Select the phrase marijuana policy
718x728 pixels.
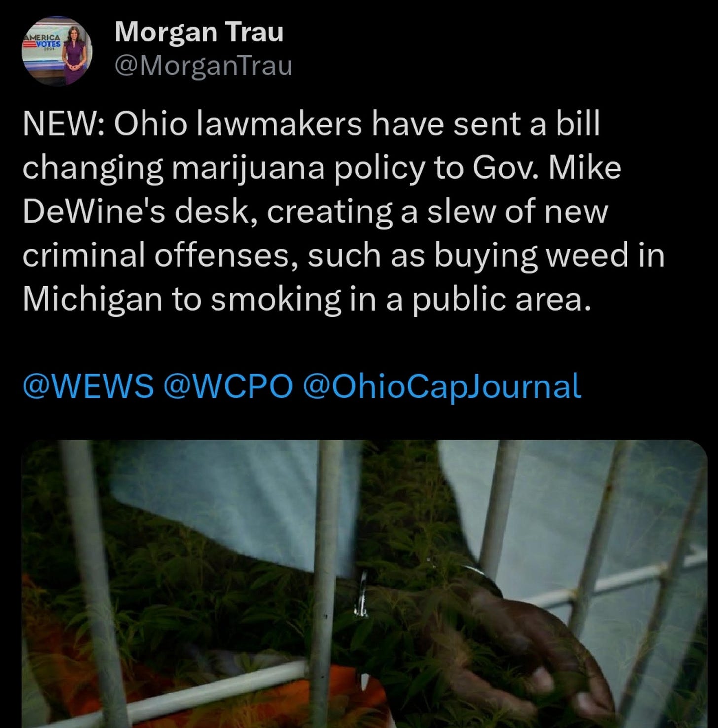(x=297, y=169)
